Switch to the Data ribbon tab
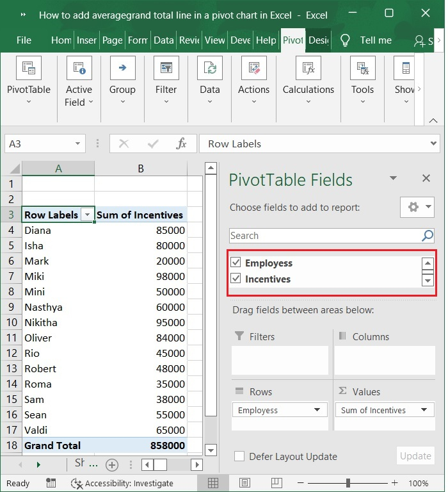 164,40
